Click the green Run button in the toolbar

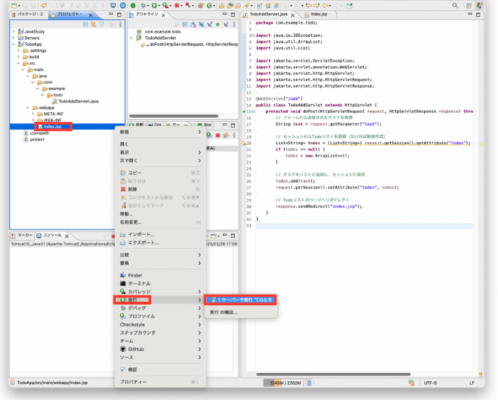(154, 5)
